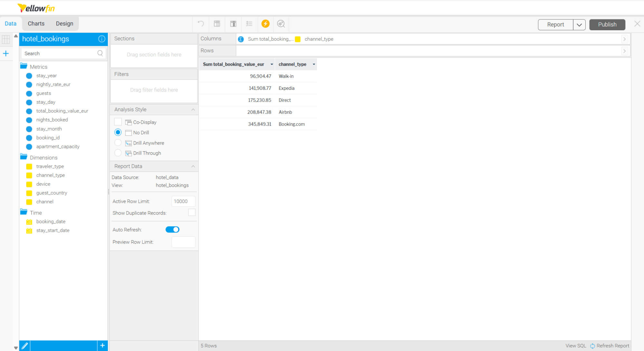The image size is (644, 351).
Task: Open the Sum total_booking_value_eur column dropdown
Action: (271, 64)
